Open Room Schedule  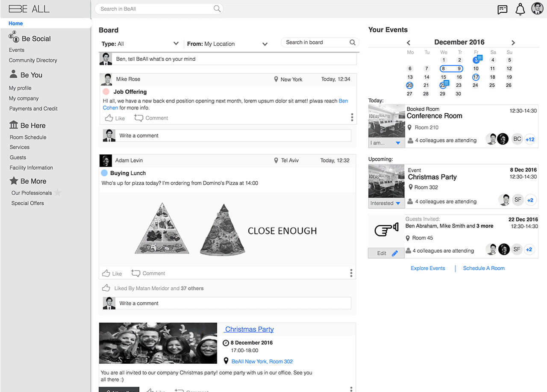pyautogui.click(x=28, y=137)
